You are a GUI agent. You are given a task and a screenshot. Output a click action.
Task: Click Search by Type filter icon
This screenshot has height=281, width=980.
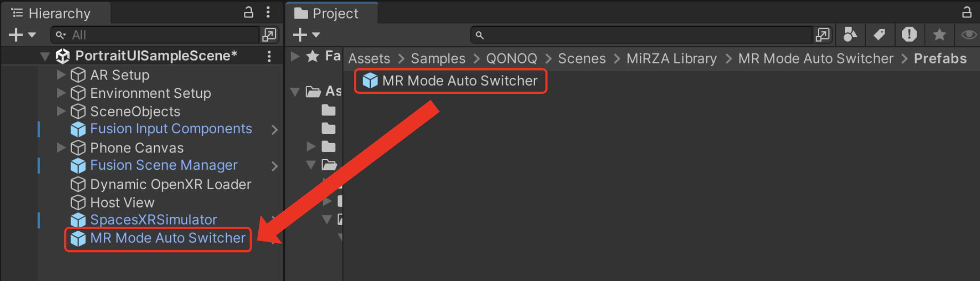[x=850, y=35]
